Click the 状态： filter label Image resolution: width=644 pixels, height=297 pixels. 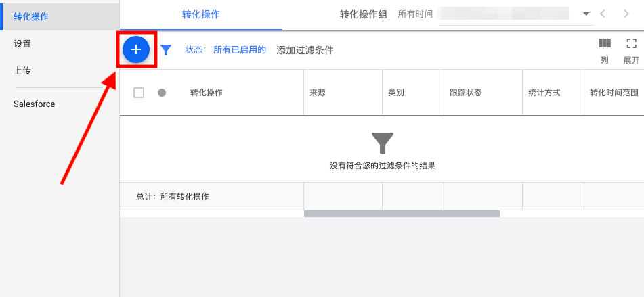196,50
